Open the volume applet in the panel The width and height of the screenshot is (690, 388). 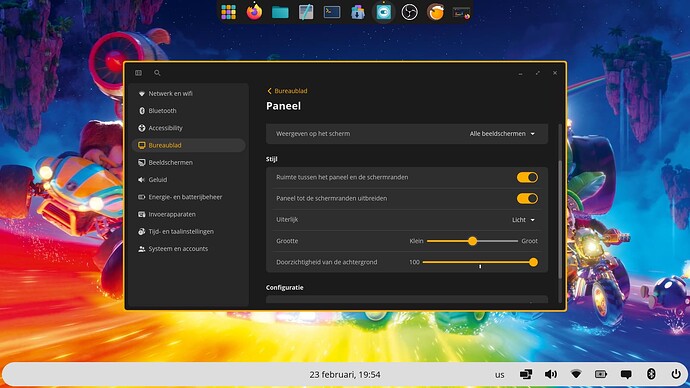(551, 374)
